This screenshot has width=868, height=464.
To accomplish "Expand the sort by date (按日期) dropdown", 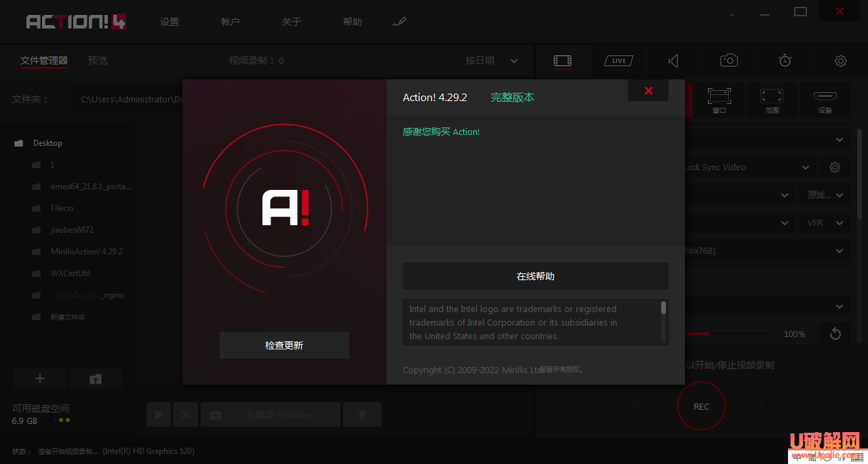I will click(x=492, y=60).
